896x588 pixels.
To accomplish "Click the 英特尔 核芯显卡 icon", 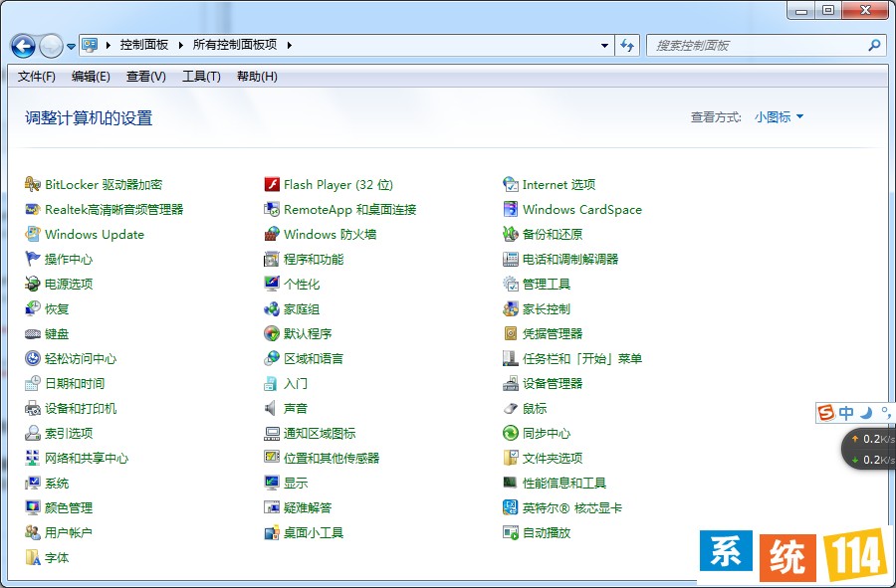I will pos(511,507).
